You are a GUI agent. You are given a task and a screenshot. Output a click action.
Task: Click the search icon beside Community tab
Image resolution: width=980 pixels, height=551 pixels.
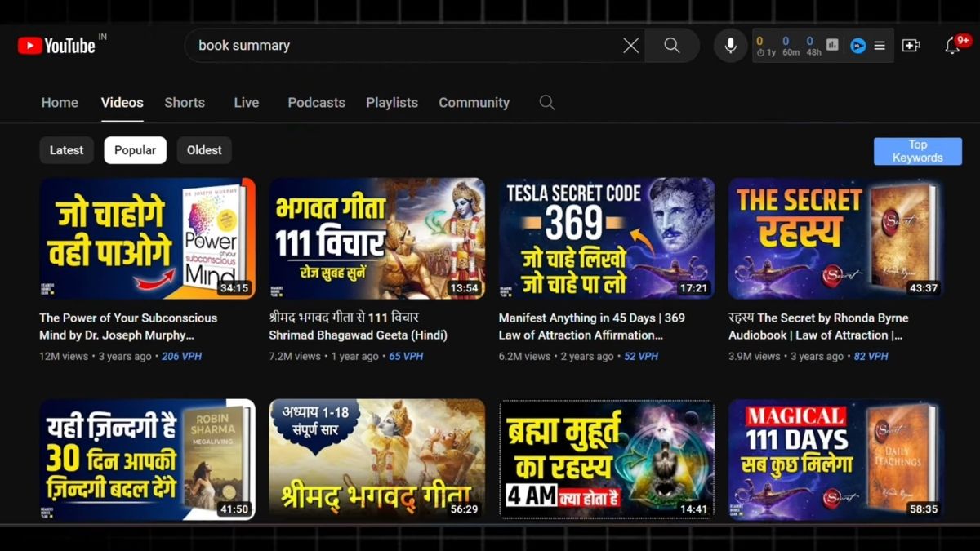pyautogui.click(x=546, y=102)
